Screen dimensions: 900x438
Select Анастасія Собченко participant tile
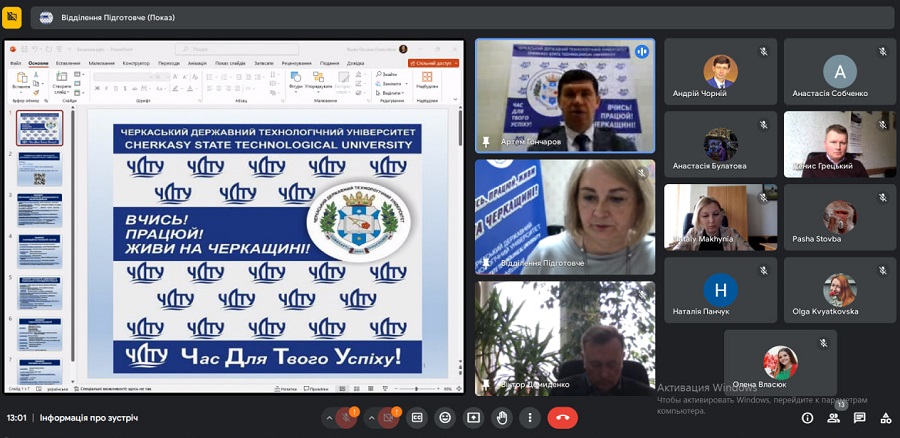(x=840, y=72)
